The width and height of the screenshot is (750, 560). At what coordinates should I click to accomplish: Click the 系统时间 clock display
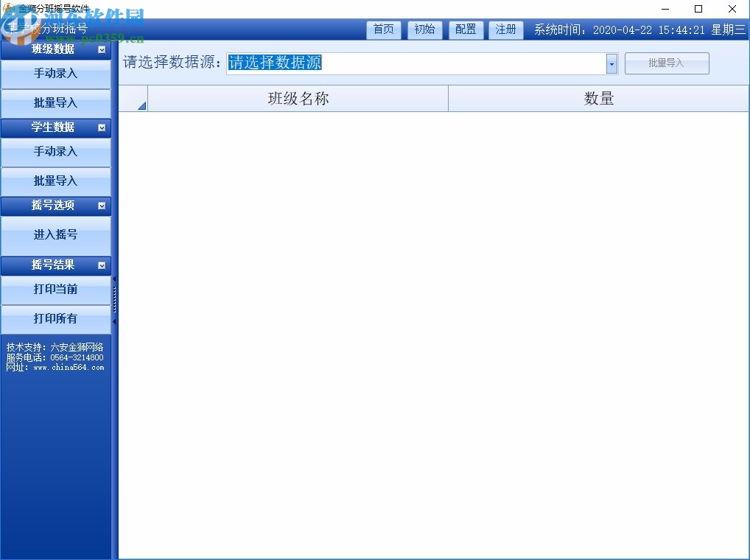click(x=640, y=30)
